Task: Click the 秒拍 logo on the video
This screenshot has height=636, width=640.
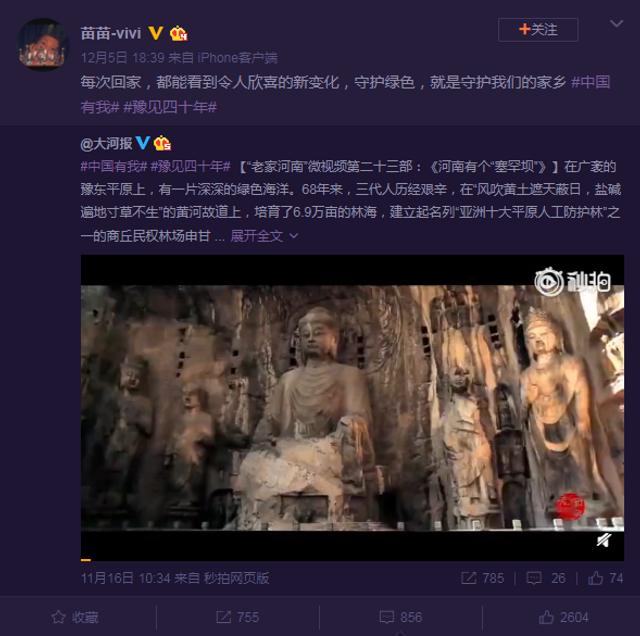Action: [x=573, y=281]
